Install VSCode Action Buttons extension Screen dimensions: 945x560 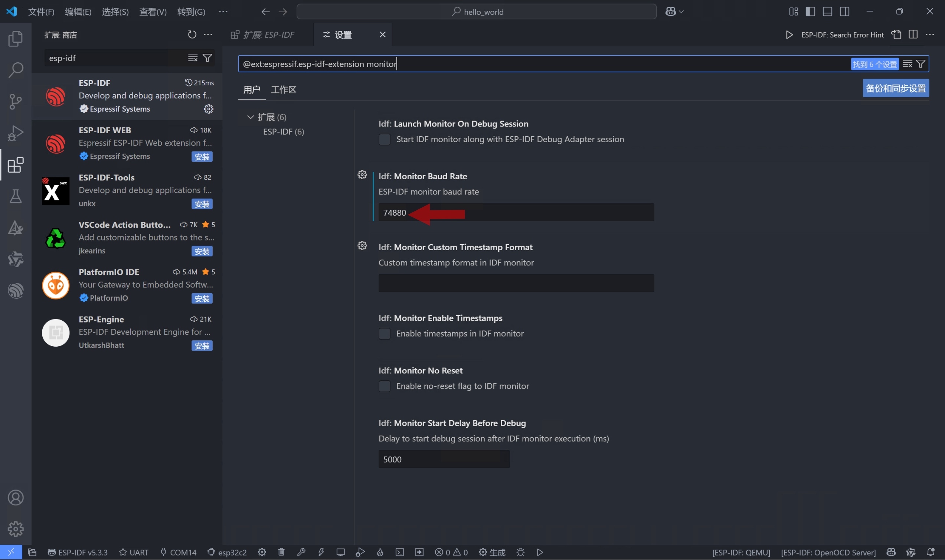(202, 251)
